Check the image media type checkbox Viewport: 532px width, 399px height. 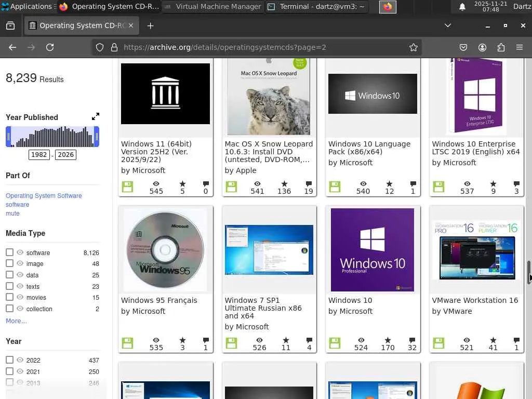pos(9,263)
